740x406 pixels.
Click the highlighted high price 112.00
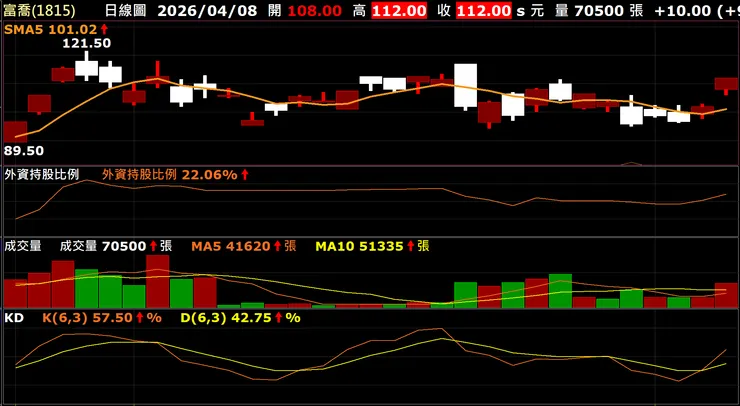point(399,10)
